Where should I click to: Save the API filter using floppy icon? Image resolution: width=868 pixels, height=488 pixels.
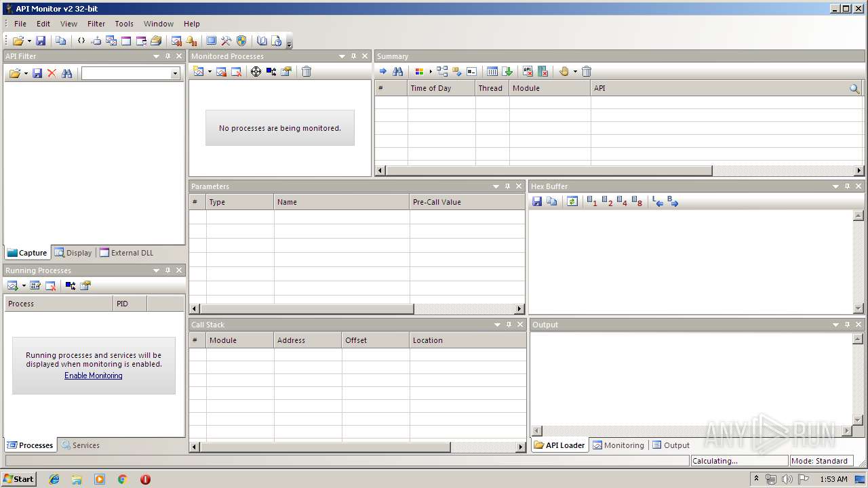pyautogui.click(x=37, y=73)
